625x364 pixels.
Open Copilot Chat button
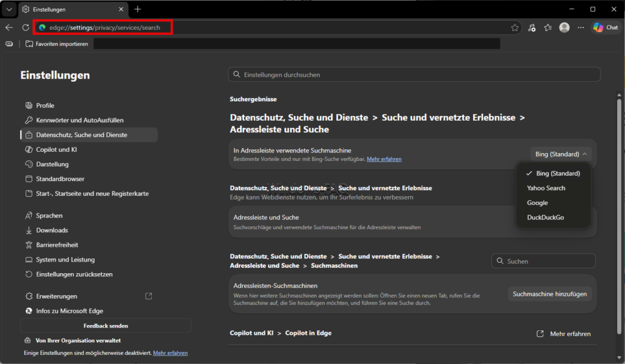pos(605,27)
